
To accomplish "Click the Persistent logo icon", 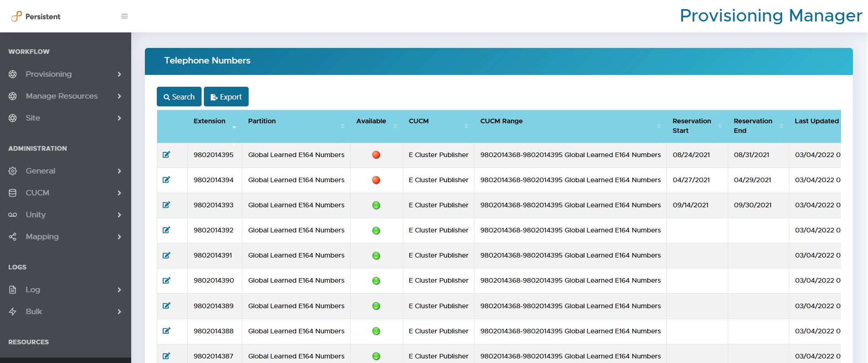I will coord(16,16).
